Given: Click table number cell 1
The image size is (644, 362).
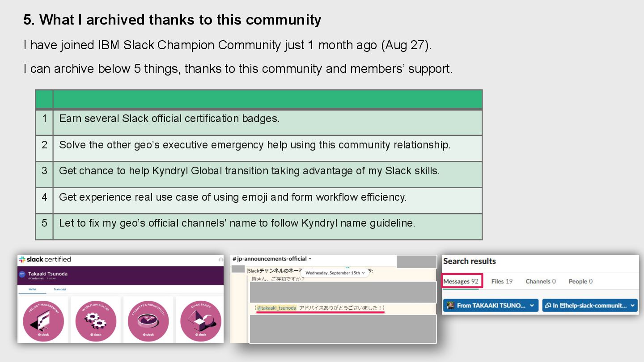Looking at the screenshot, I should click(44, 122).
